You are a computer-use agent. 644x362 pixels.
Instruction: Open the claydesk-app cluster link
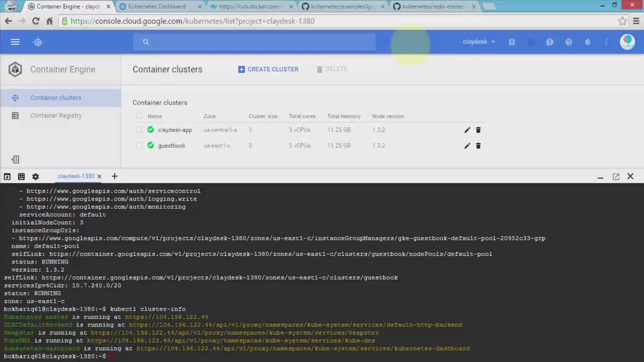tap(175, 130)
